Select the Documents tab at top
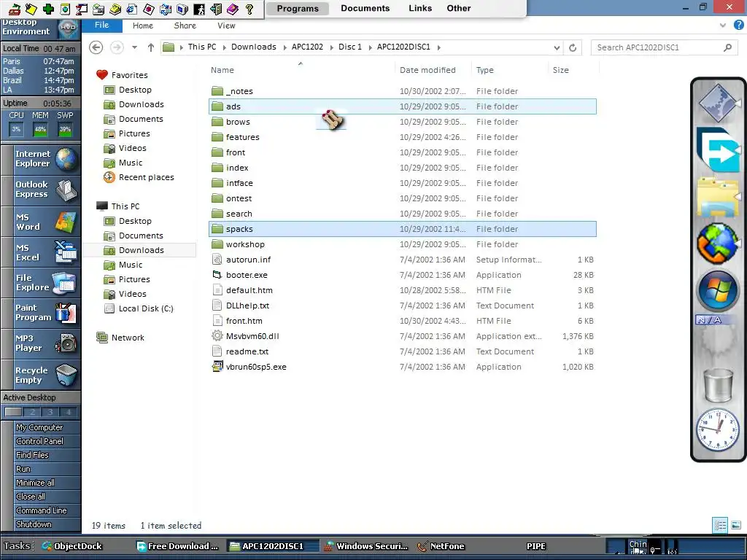This screenshot has width=747, height=560. pyautogui.click(x=365, y=8)
